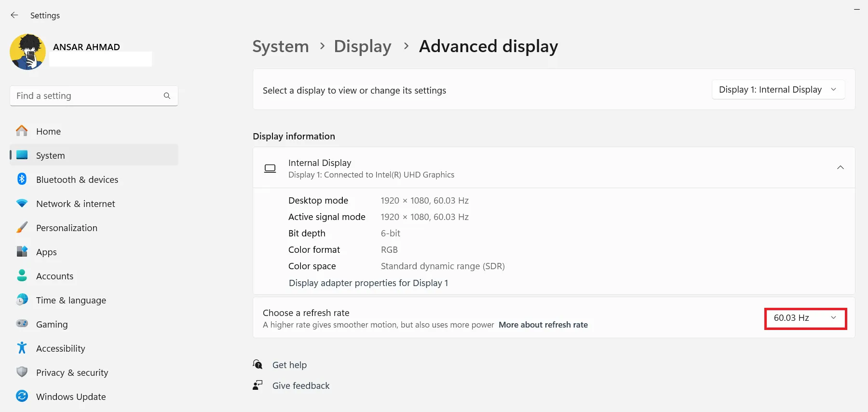The width and height of the screenshot is (868, 412).
Task: Go to Privacy & security
Action: [x=72, y=372]
